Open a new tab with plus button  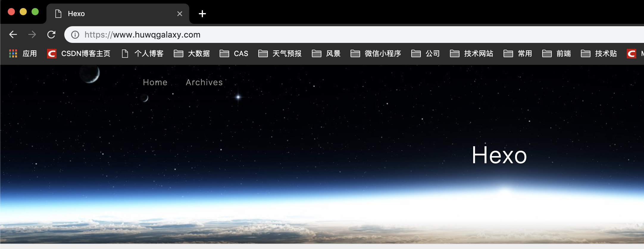coord(202,14)
